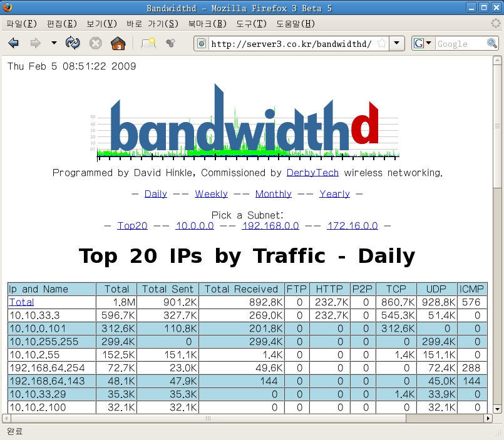Bookmark this page with the star
Screen dimensions: 504x440
pos(382,43)
